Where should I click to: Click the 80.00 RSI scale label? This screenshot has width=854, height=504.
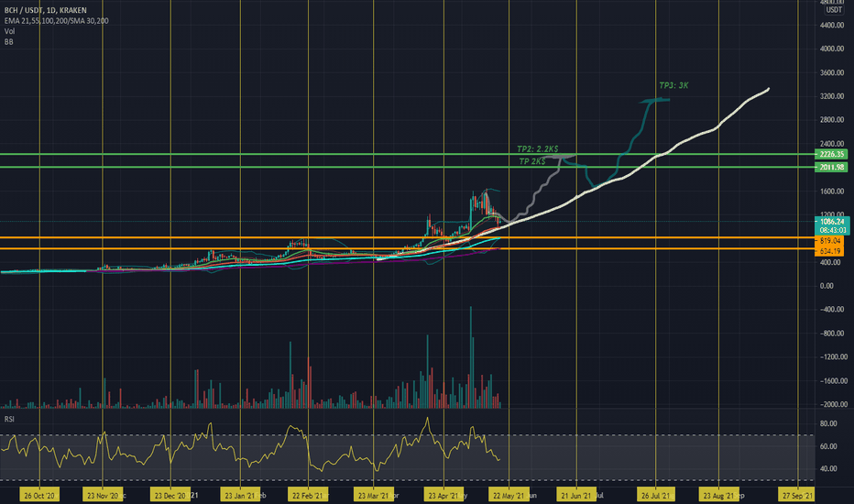(827, 423)
